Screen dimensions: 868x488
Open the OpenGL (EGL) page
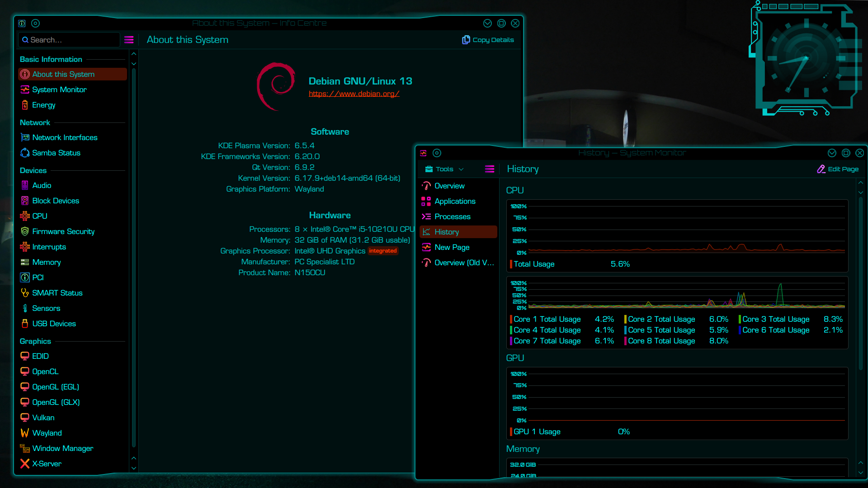[72, 387]
